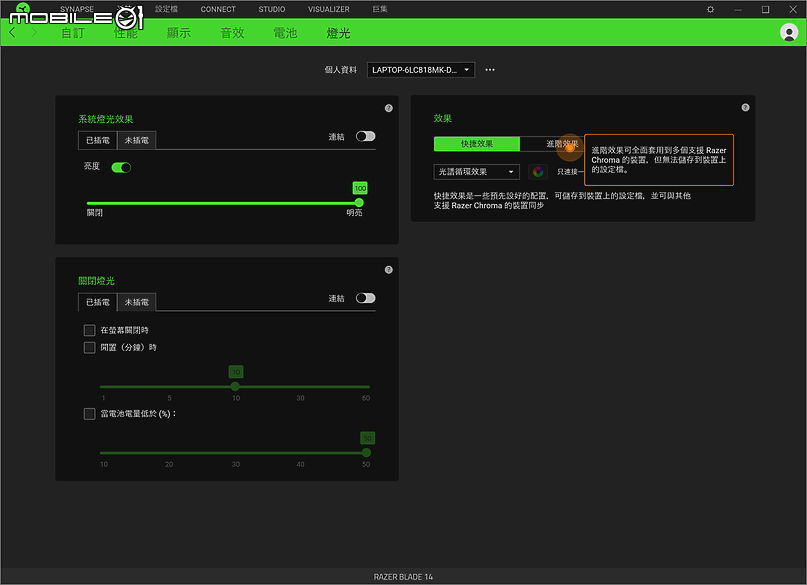The image size is (807, 585).
Task: Select the 燈光 tab
Action: [x=338, y=33]
